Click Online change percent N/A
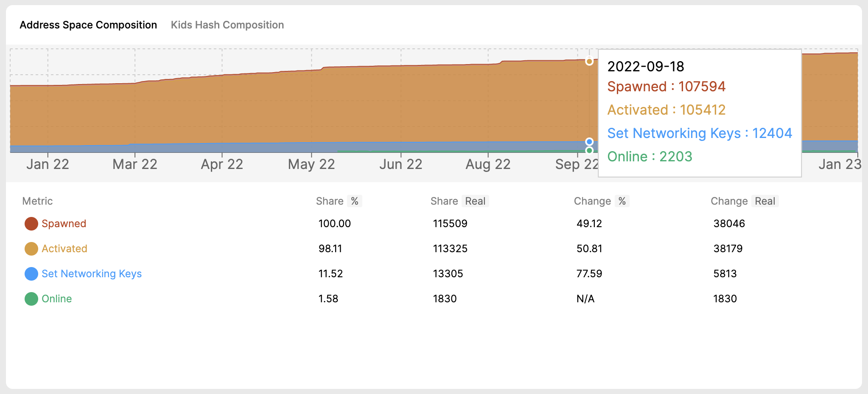This screenshot has height=394, width=868. (585, 299)
